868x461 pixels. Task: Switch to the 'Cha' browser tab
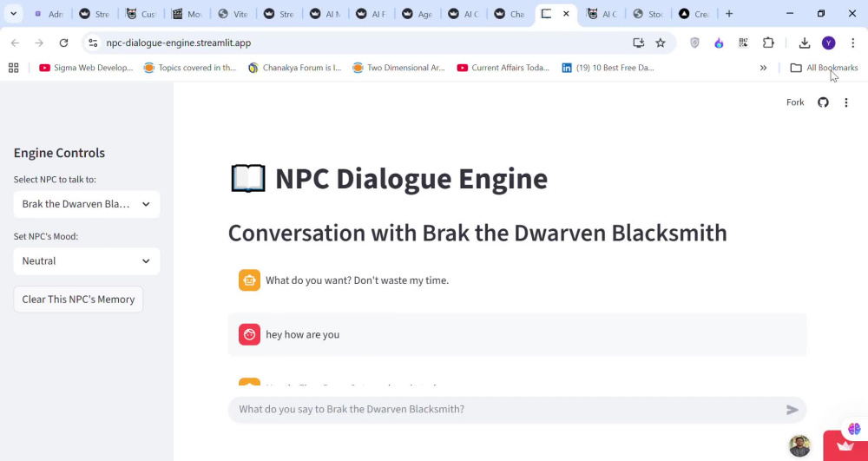click(x=510, y=14)
